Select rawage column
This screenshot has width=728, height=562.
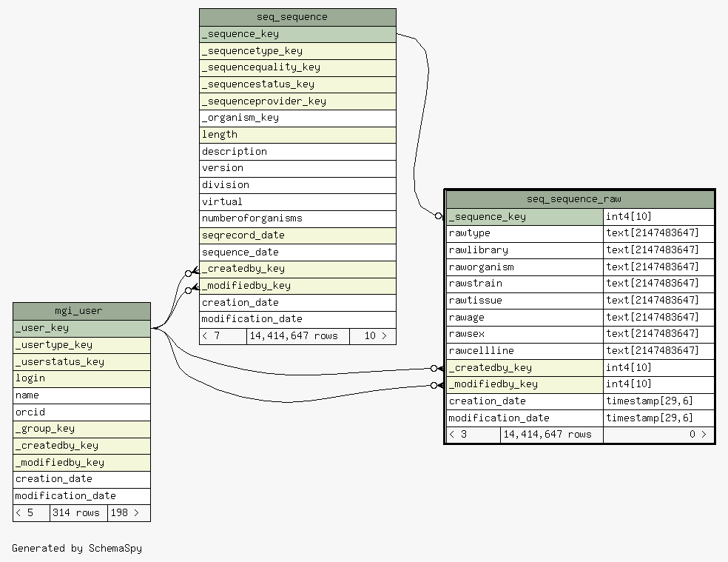click(525, 317)
